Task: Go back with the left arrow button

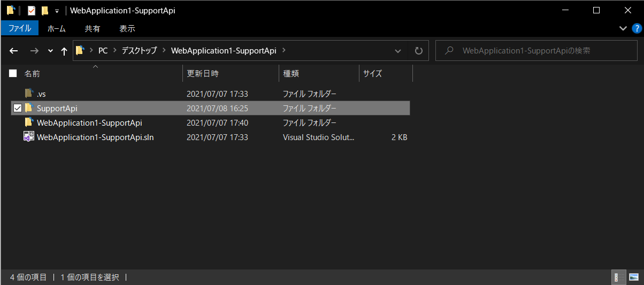Action: pos(14,51)
